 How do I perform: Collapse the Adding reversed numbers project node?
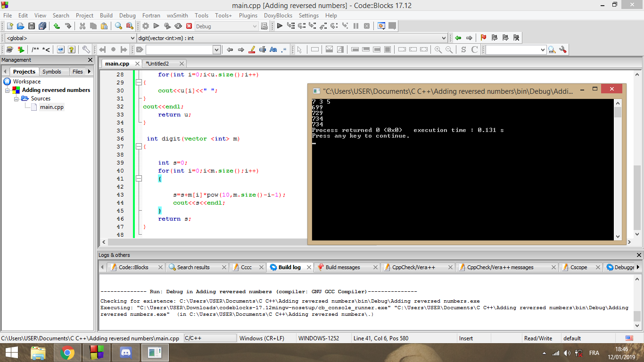point(8,90)
